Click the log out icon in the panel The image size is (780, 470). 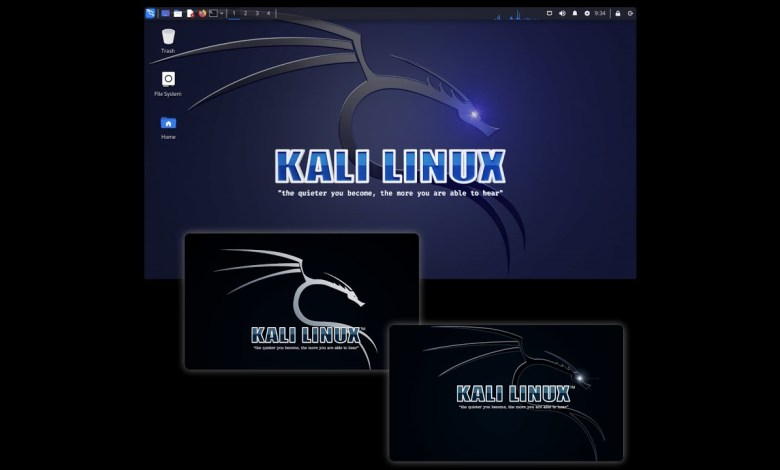[x=630, y=13]
